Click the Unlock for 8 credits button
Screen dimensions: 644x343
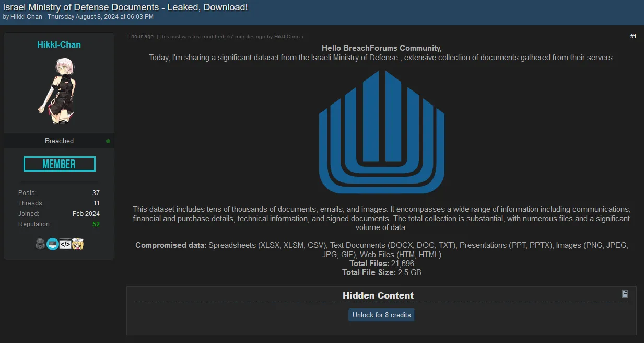tap(381, 315)
